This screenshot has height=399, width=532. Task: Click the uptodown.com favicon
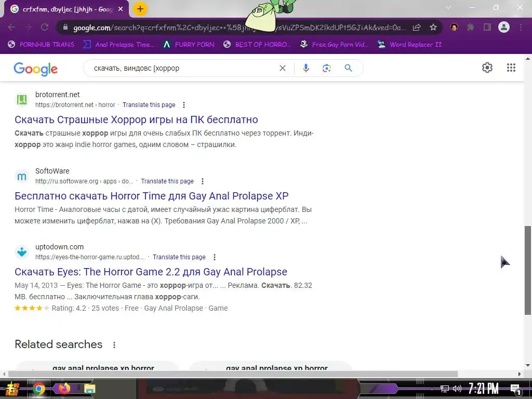click(22, 252)
